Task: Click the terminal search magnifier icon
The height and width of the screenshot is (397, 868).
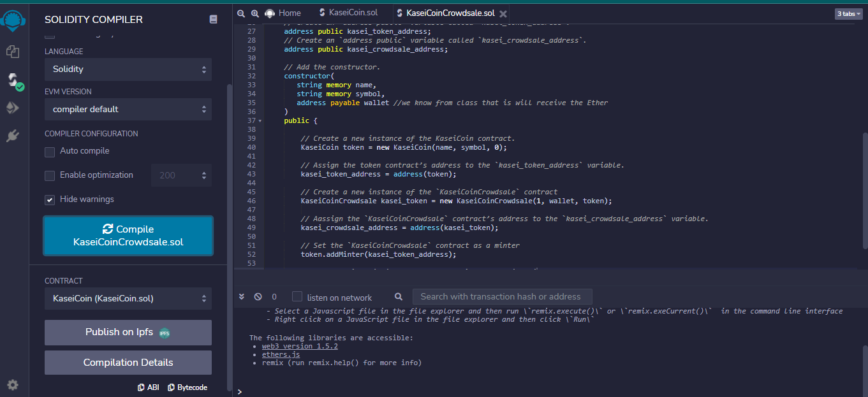Action: (399, 297)
